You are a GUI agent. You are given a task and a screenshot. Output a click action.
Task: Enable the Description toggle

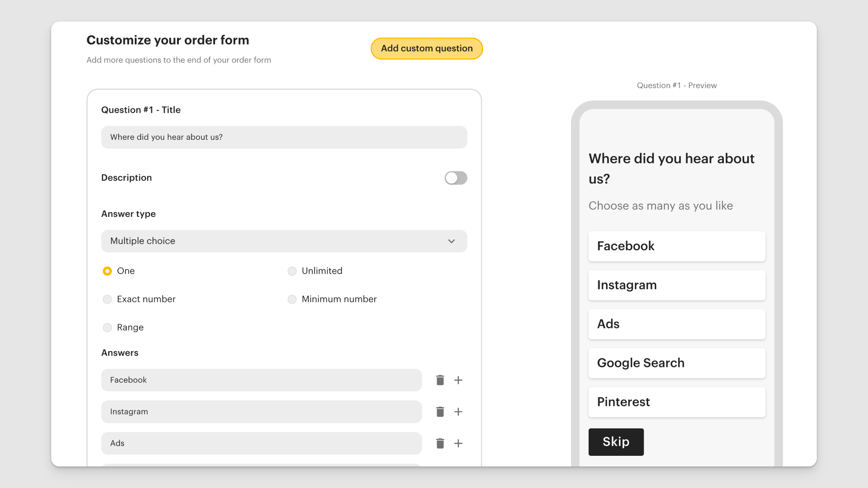[x=456, y=178]
